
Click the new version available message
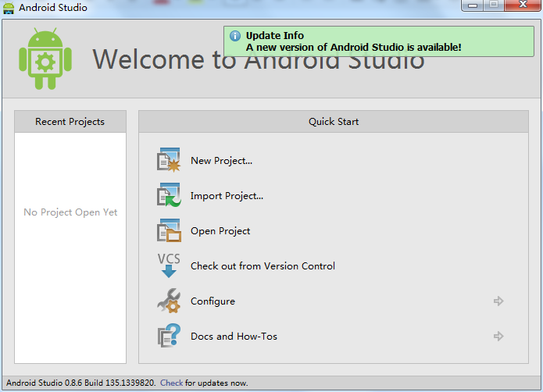coord(354,48)
